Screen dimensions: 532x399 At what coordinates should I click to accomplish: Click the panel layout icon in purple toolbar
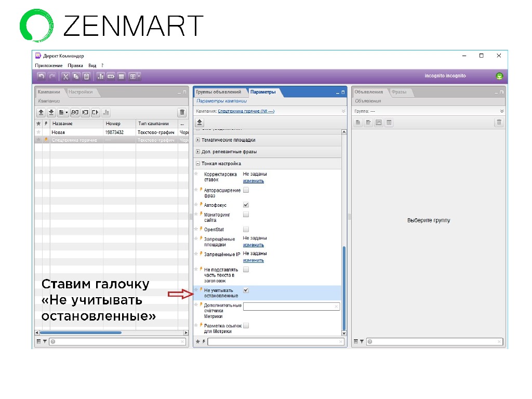click(132, 76)
